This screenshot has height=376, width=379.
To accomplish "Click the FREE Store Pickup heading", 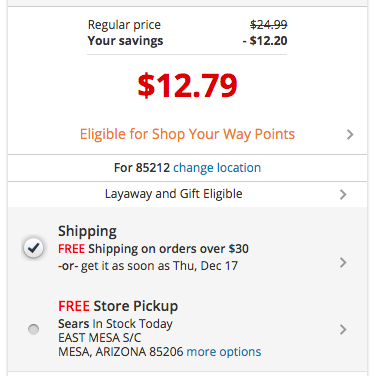I will click(118, 306).
